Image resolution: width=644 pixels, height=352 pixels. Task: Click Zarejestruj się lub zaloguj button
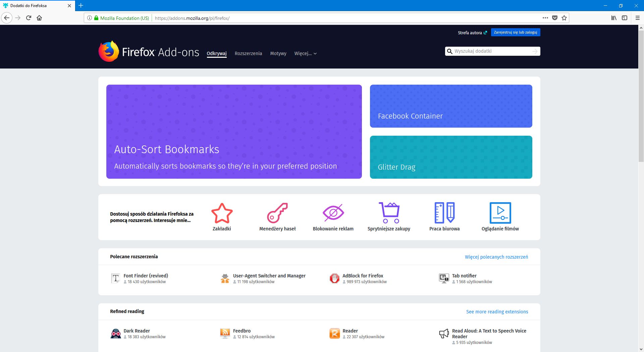516,32
